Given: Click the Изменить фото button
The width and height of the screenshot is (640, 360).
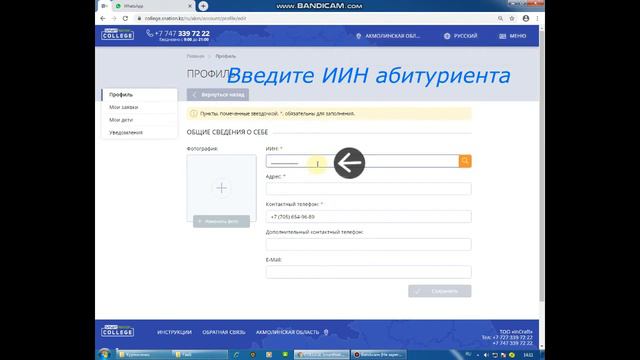Looking at the screenshot, I should (221, 221).
